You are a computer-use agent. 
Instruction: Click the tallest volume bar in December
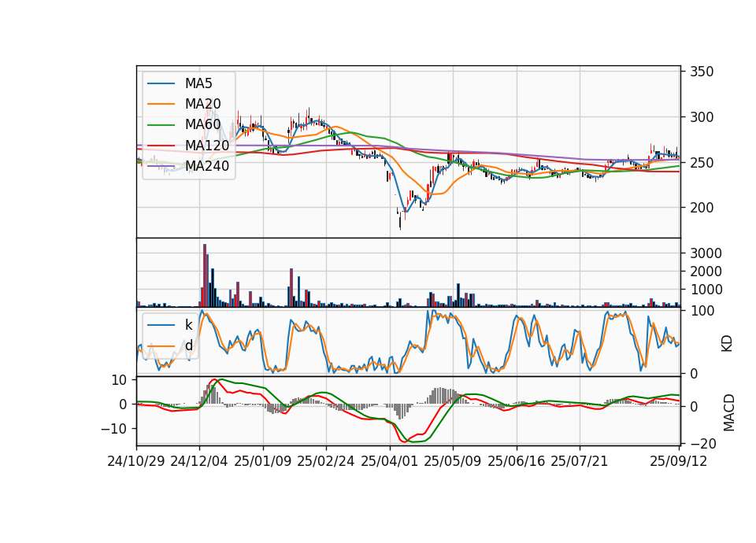click(205, 275)
